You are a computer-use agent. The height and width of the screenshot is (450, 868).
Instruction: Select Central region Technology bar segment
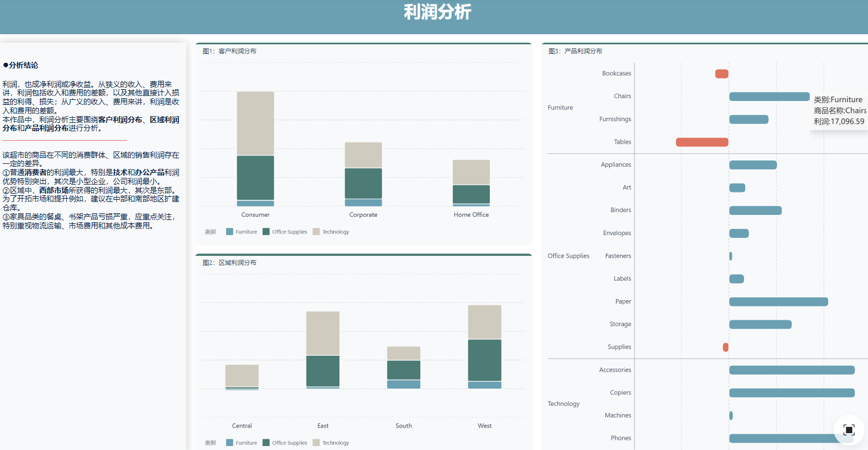pyautogui.click(x=242, y=375)
